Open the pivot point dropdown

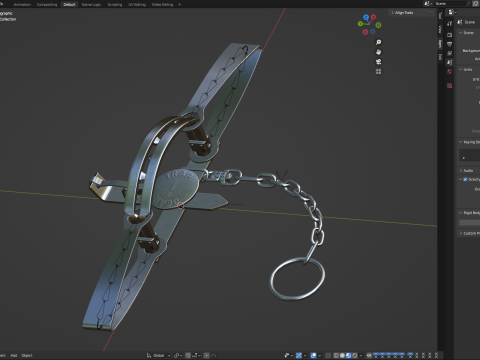pyautogui.click(x=178, y=355)
